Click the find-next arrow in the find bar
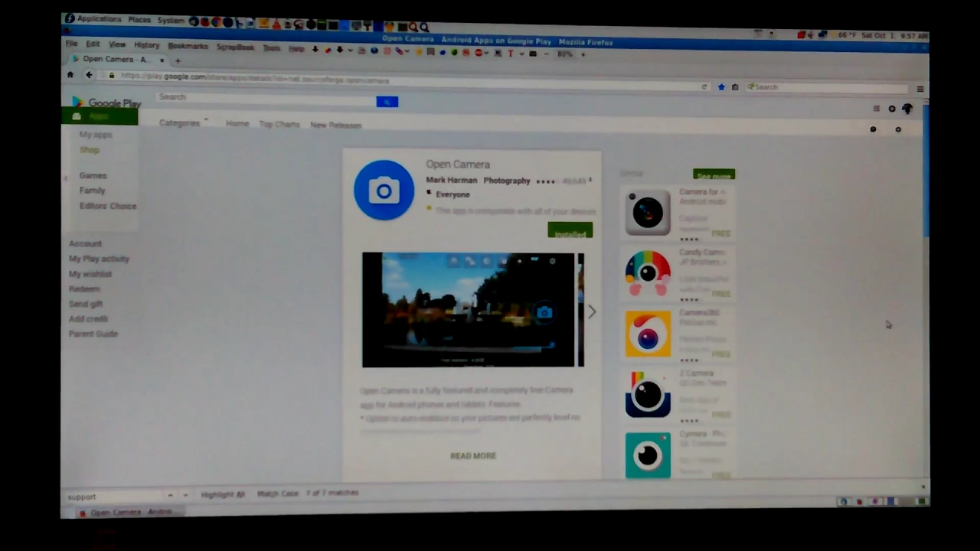 [185, 495]
